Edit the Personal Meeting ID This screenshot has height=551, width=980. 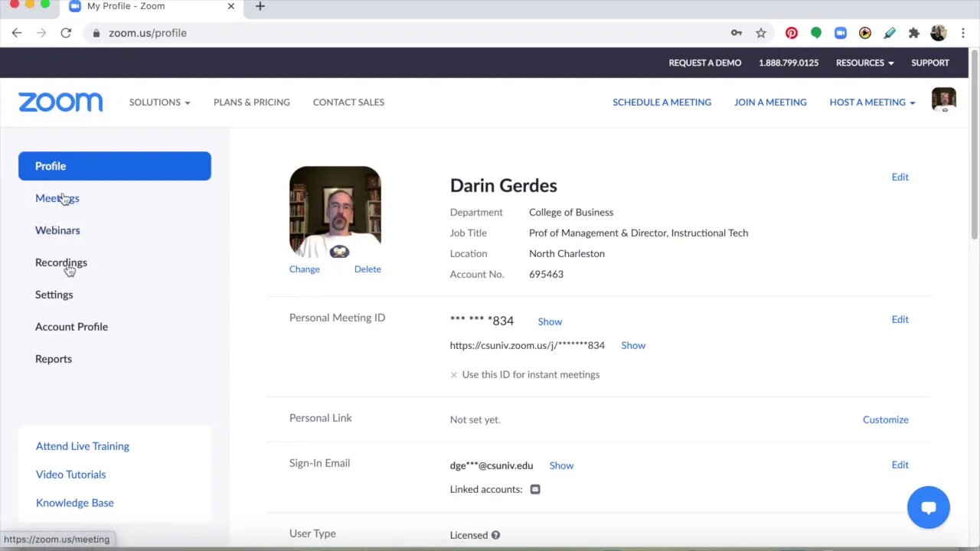tap(900, 319)
